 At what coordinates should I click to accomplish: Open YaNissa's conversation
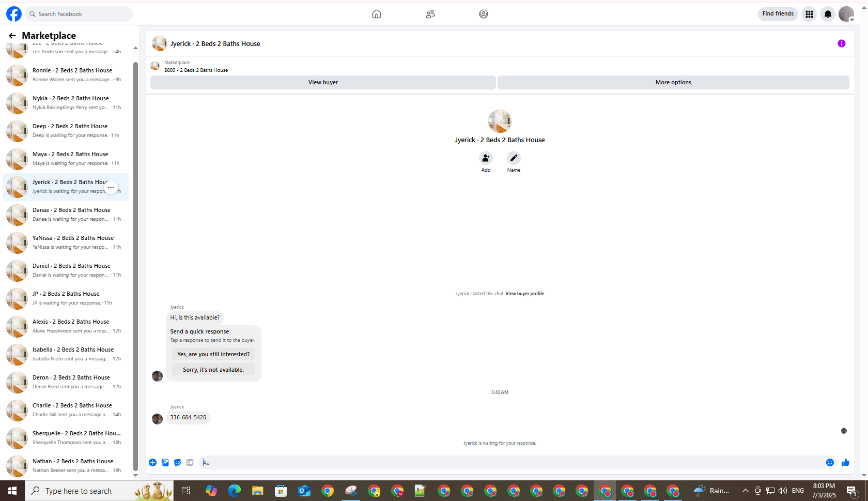click(x=66, y=242)
